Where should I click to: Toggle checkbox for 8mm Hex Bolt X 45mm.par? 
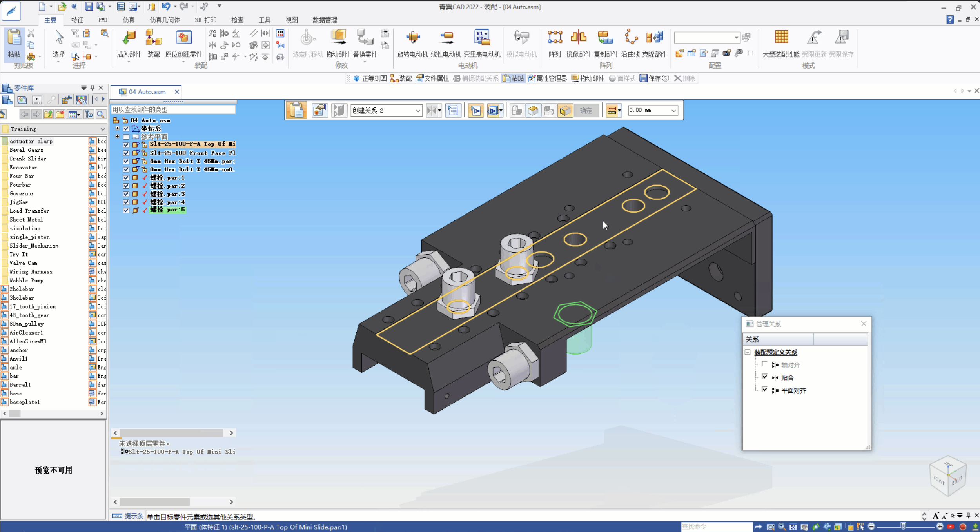coord(126,161)
